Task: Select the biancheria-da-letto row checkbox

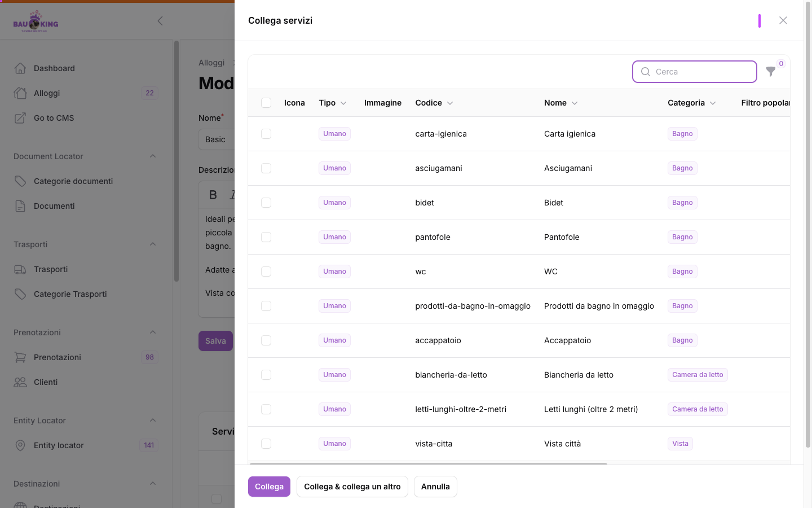Action: pos(266,375)
